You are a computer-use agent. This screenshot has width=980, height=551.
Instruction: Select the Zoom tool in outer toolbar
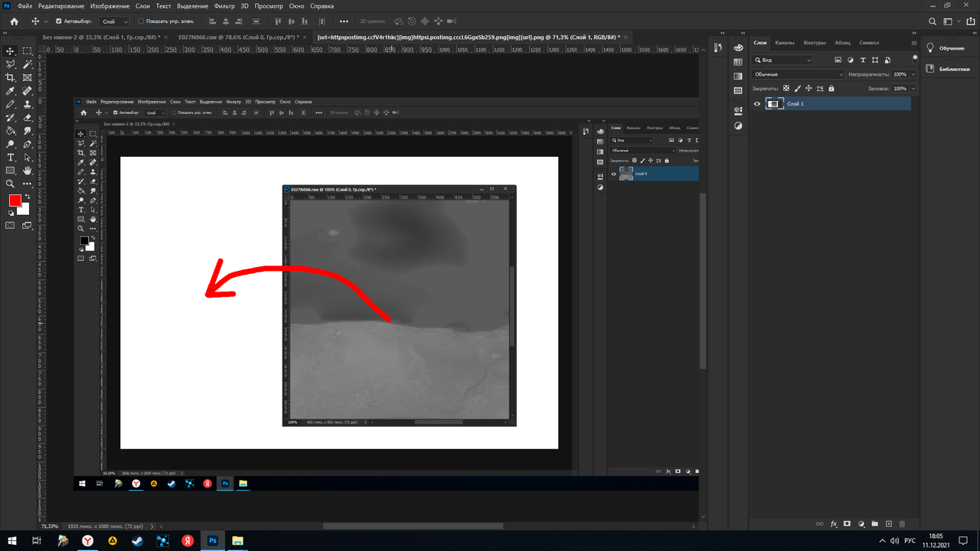click(10, 184)
